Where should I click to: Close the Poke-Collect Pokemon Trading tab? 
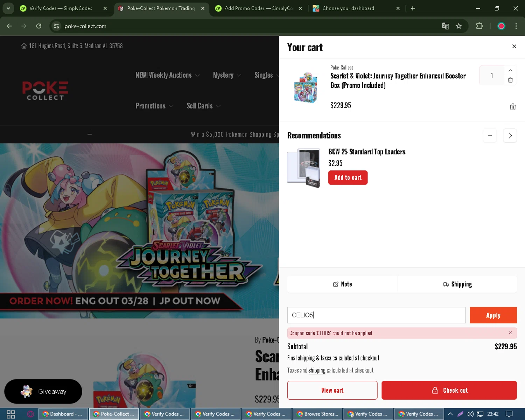point(203,8)
